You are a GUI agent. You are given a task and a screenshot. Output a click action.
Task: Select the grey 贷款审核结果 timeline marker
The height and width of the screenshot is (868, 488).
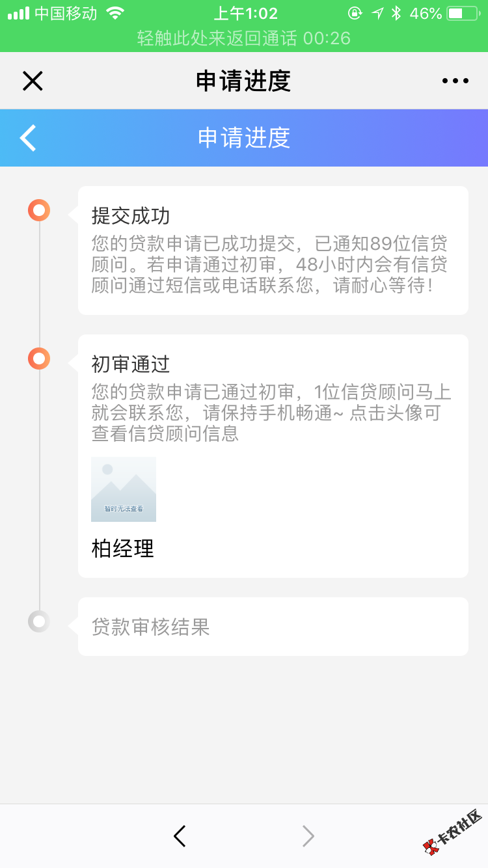[39, 621]
